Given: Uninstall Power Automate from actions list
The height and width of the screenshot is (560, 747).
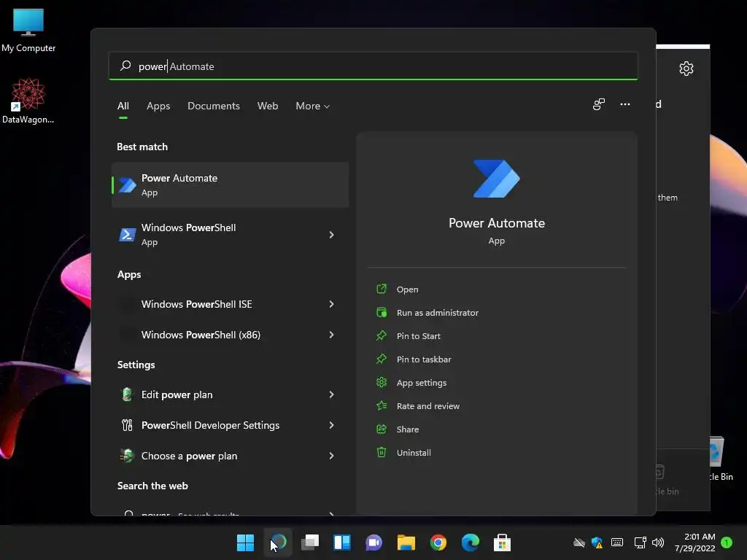Looking at the screenshot, I should pos(414,452).
